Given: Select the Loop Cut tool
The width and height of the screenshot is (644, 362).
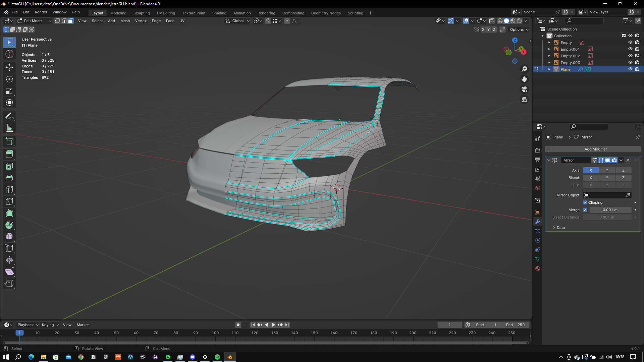Looking at the screenshot, I should (9, 190).
